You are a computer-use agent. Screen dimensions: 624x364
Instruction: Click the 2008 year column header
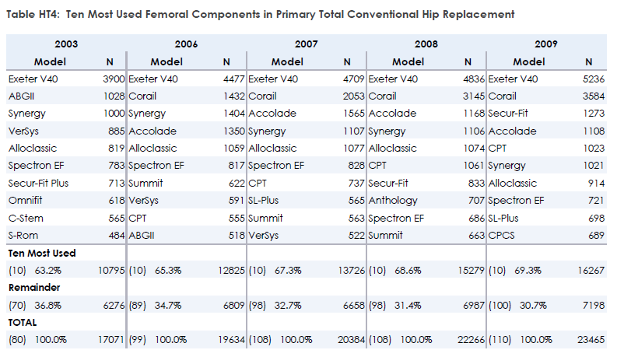pyautogui.click(x=426, y=44)
